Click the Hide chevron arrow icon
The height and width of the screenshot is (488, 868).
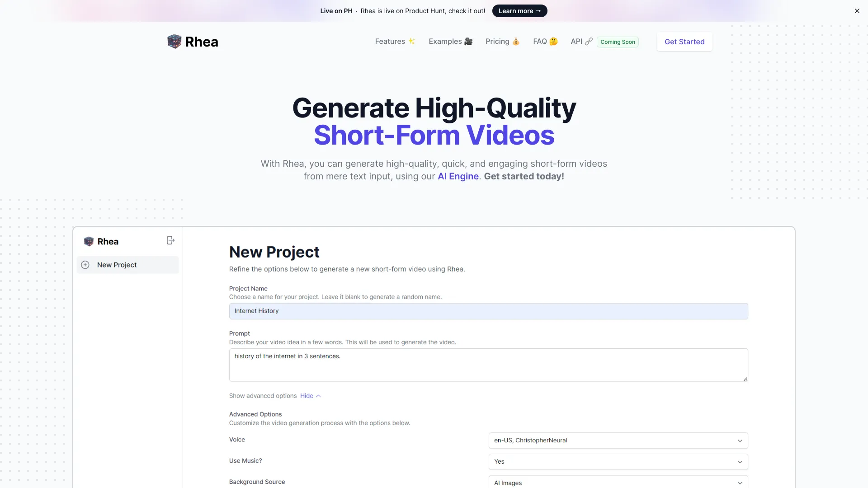pyautogui.click(x=318, y=396)
